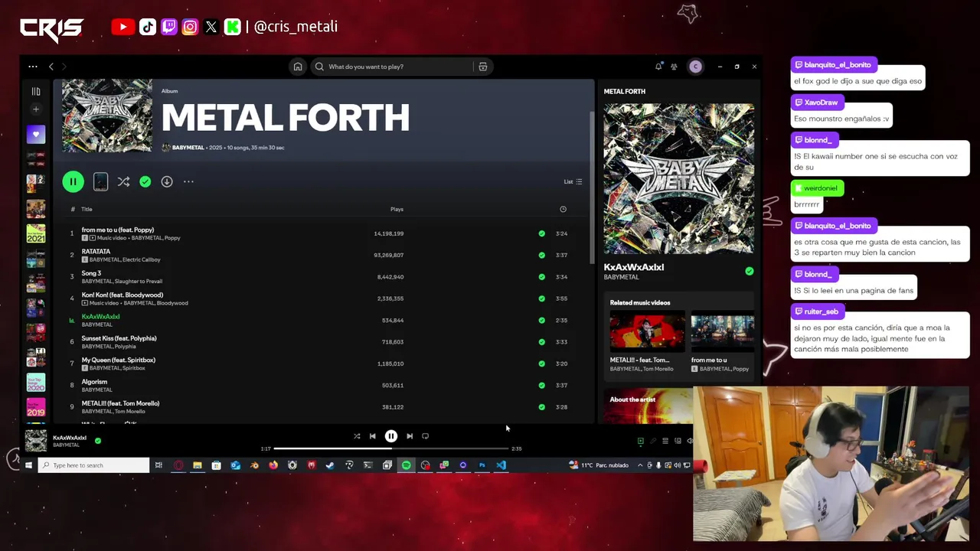Image resolution: width=980 pixels, height=551 pixels.
Task: Open the METAL!!! related music video
Action: tap(647, 342)
